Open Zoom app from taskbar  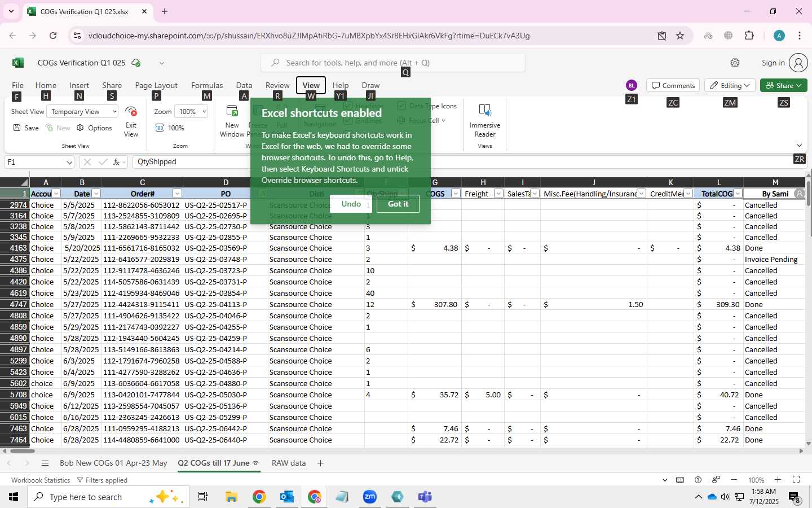coord(370,497)
